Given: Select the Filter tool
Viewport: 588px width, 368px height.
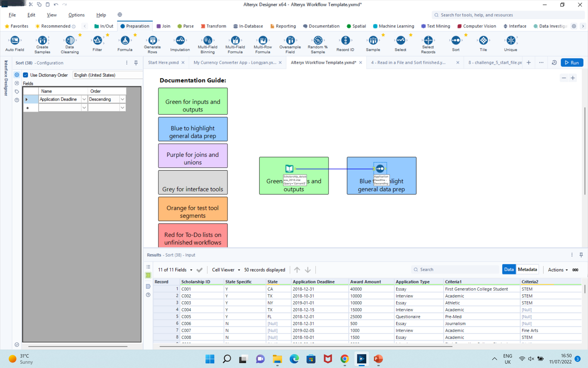Looking at the screenshot, I should tap(97, 44).
